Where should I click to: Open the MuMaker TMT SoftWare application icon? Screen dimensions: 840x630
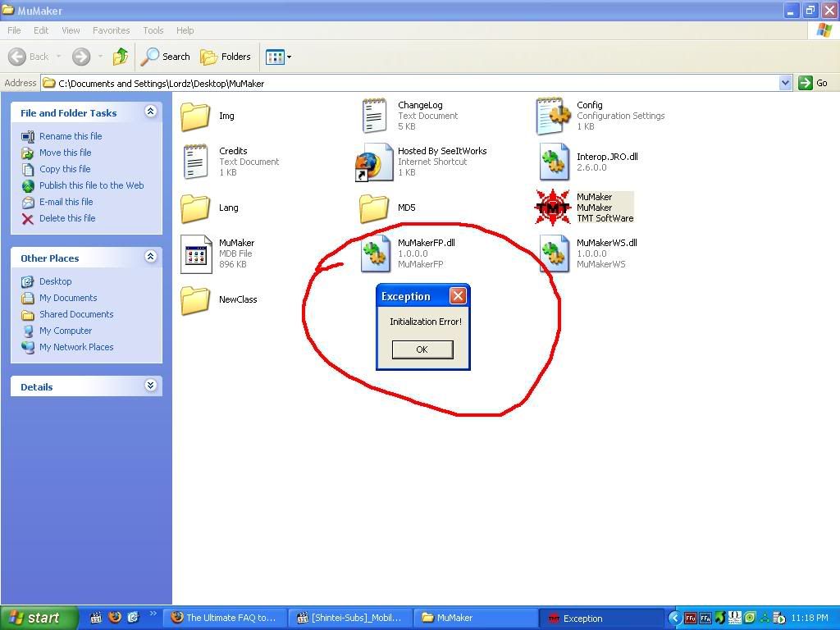pos(553,208)
